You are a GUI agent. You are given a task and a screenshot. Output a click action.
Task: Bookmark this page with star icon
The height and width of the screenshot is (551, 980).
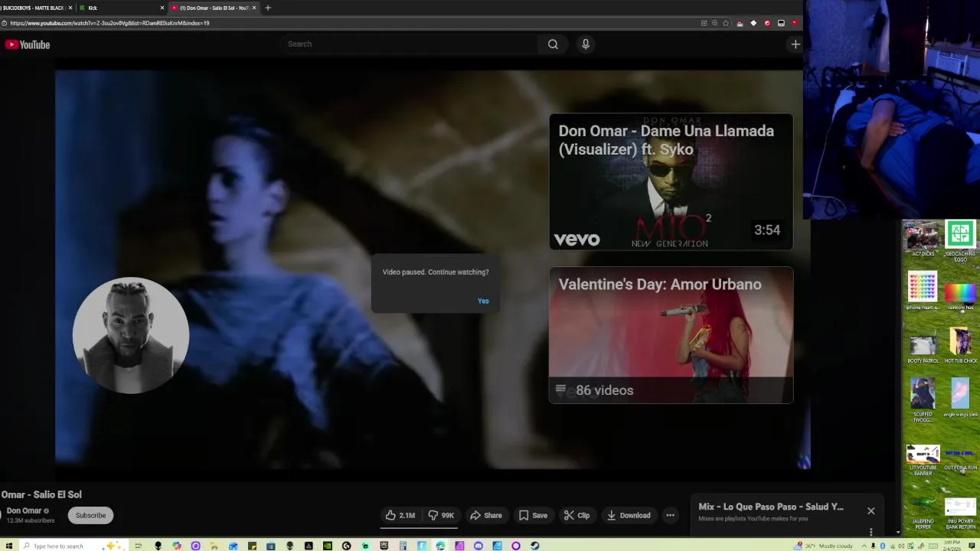click(x=726, y=23)
